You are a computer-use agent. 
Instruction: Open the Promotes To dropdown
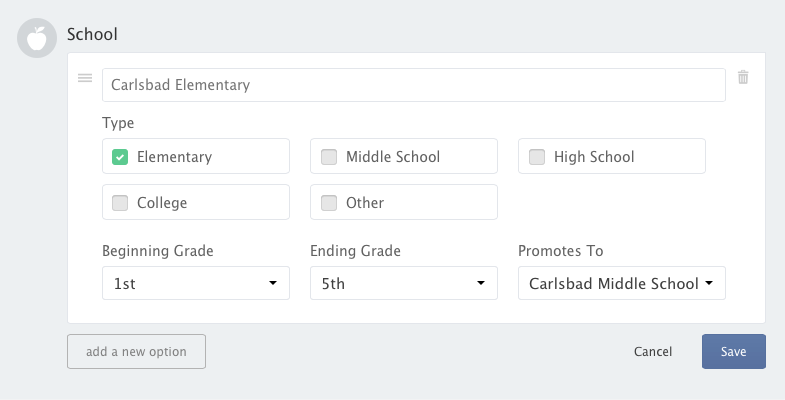coord(621,283)
